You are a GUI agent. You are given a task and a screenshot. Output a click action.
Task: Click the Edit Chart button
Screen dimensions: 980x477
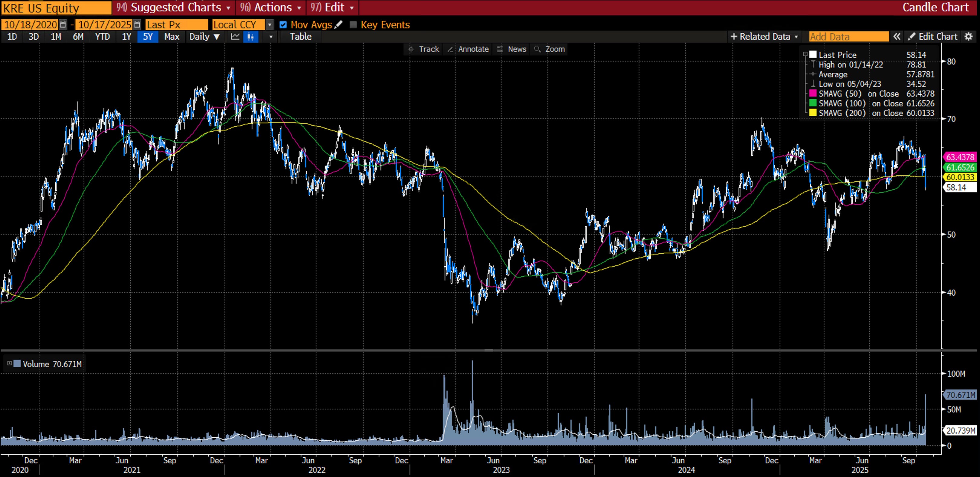click(933, 37)
